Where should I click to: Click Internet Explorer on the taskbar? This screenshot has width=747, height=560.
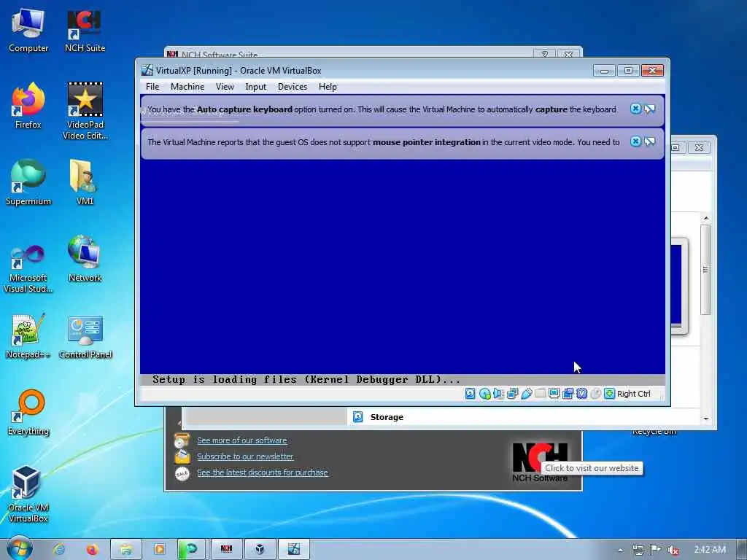click(59, 550)
